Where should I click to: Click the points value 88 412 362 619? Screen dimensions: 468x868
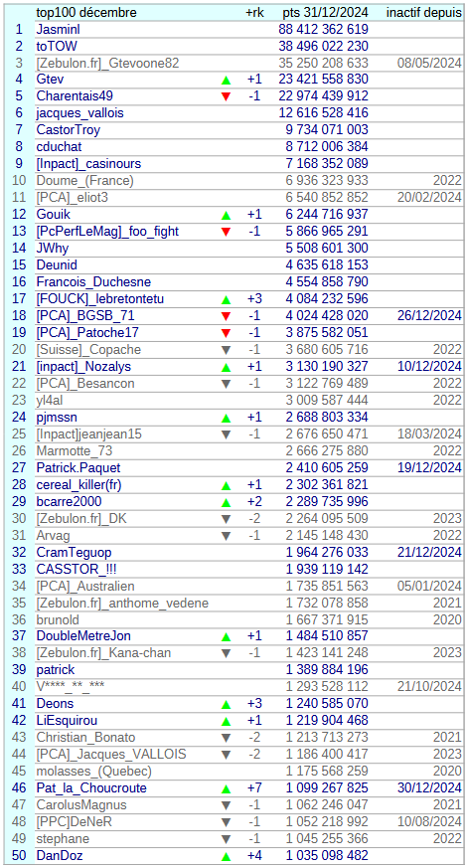pyautogui.click(x=324, y=30)
